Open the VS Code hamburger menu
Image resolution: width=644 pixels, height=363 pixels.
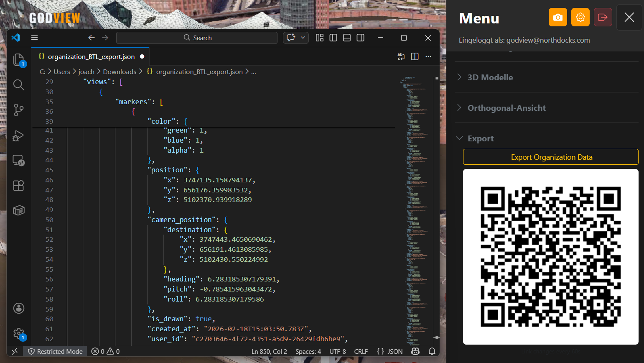(34, 37)
